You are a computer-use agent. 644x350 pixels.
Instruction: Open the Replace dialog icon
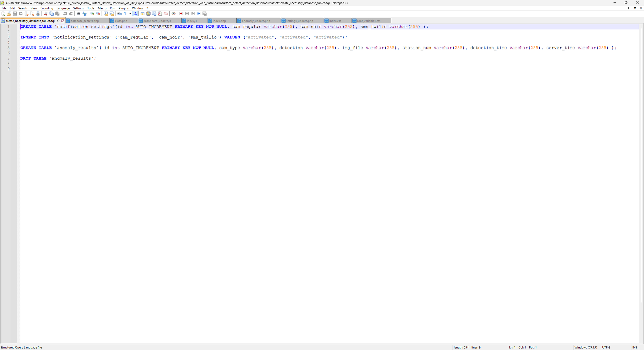[x=85, y=14]
